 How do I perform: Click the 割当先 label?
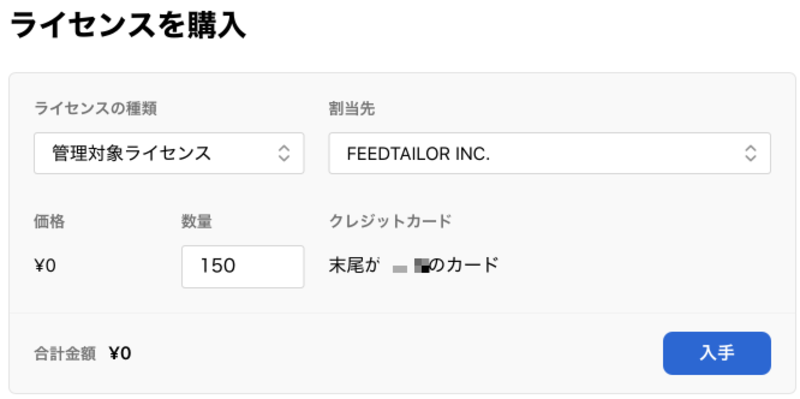coord(352,109)
